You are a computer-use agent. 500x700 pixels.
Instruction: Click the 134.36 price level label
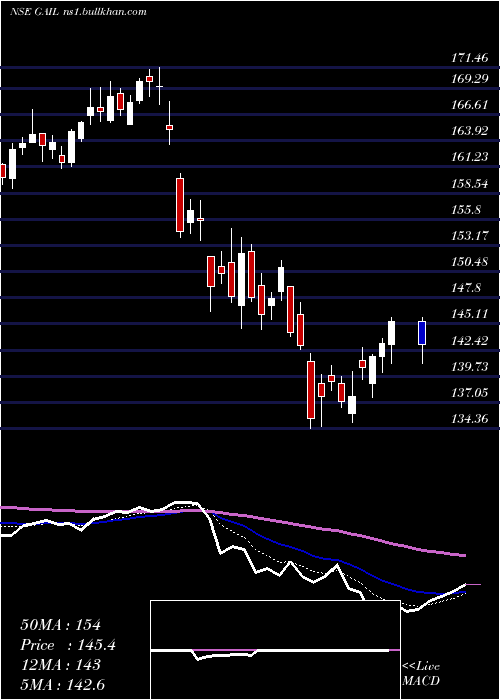tap(469, 419)
